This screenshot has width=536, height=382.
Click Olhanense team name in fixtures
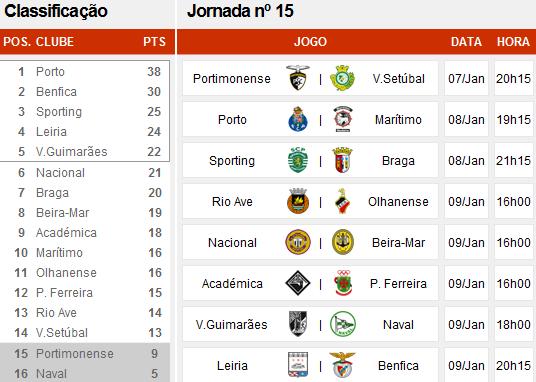pos(398,201)
